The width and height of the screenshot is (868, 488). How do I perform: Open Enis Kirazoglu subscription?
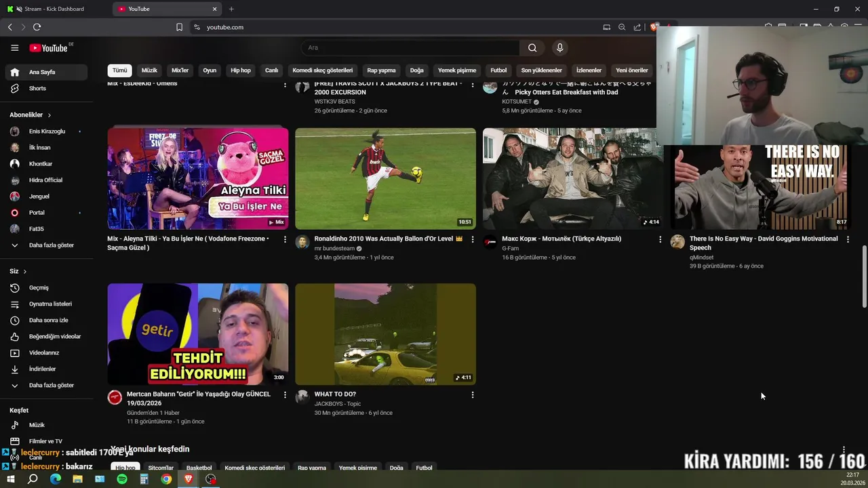(46, 131)
